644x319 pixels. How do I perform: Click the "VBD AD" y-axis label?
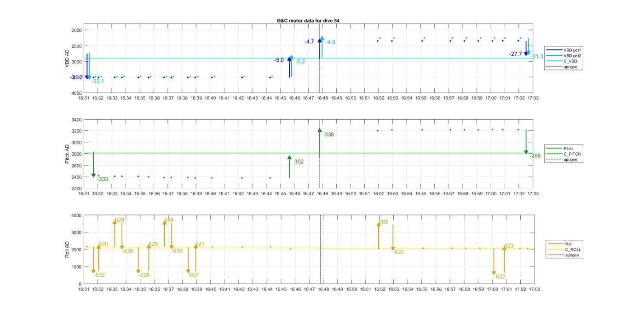(67, 59)
